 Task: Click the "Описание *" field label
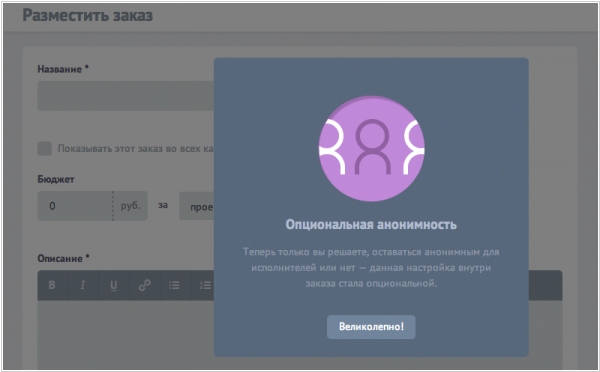(x=64, y=258)
